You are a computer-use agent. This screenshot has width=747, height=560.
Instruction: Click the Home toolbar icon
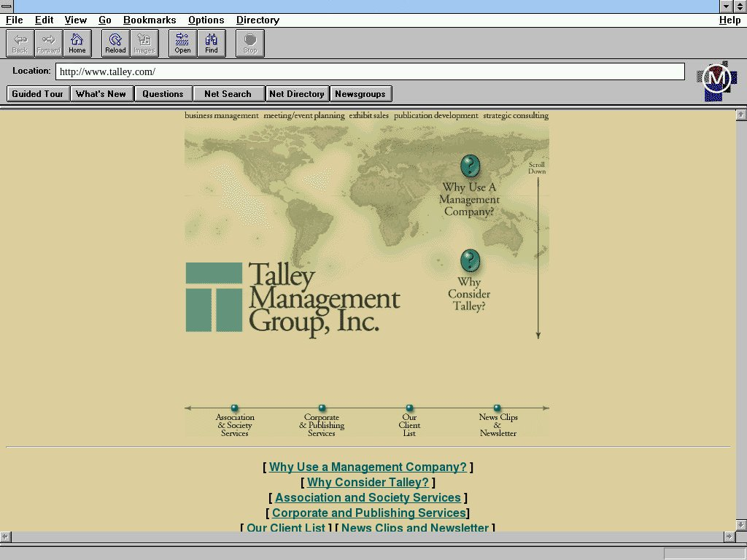coord(77,43)
